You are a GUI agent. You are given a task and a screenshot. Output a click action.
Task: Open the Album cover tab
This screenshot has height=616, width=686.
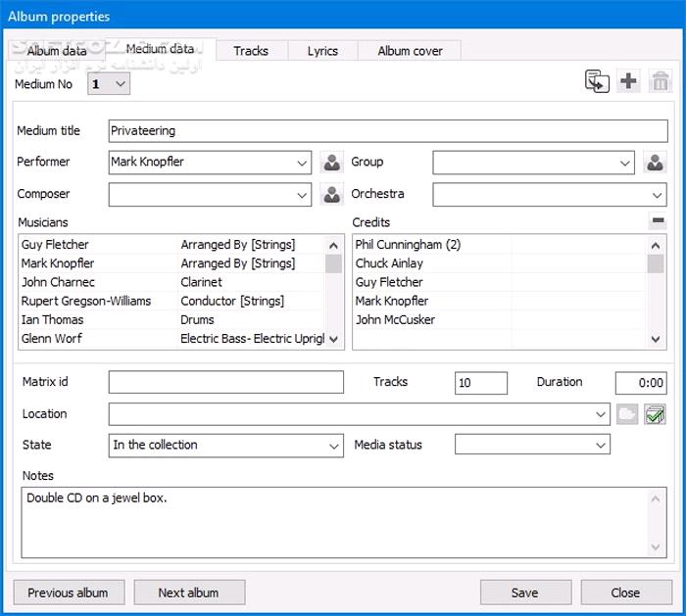point(410,51)
